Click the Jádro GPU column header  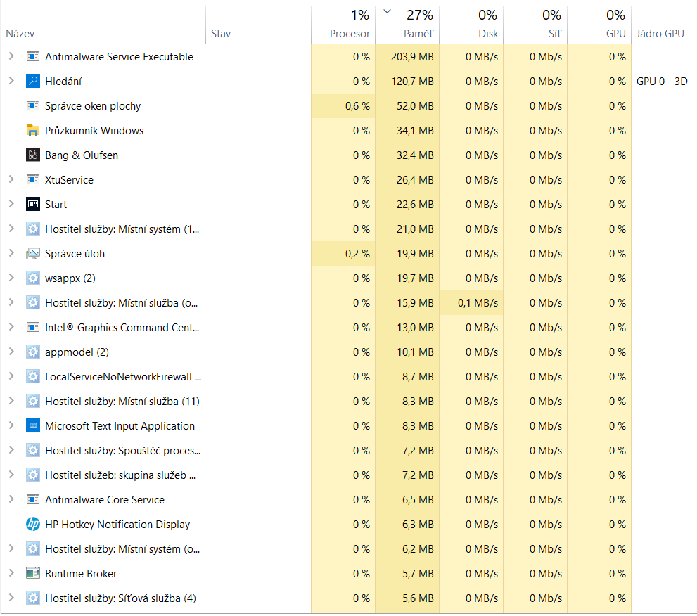660,34
